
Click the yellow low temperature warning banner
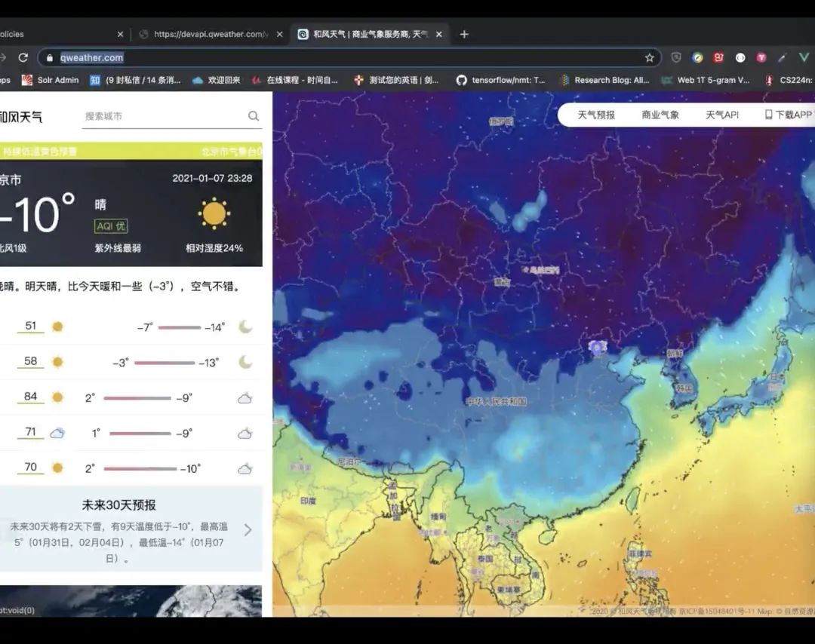(x=131, y=151)
